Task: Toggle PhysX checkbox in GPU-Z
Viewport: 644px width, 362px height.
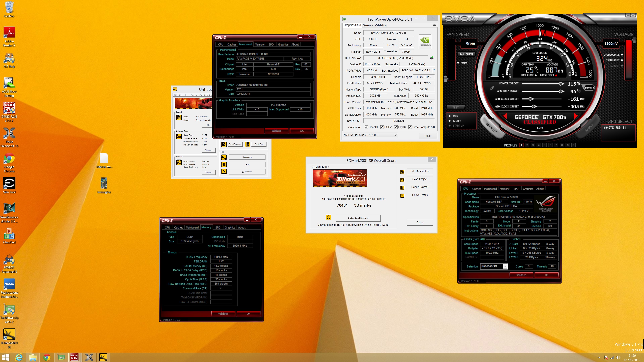Action: [x=396, y=127]
